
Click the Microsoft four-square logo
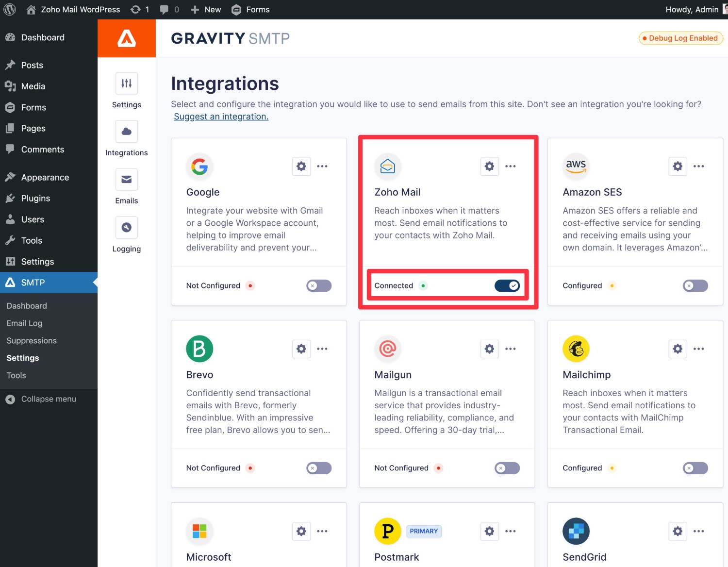(x=199, y=532)
